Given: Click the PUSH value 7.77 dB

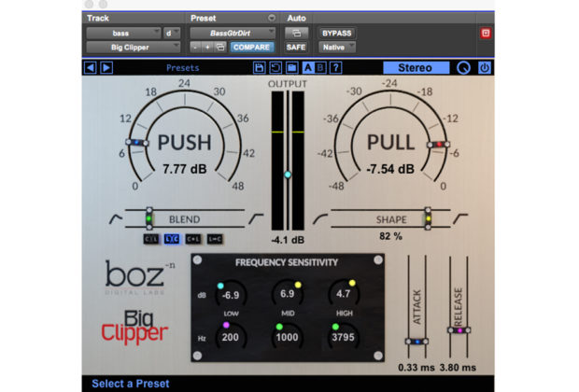Looking at the screenshot, I should pyautogui.click(x=185, y=169).
